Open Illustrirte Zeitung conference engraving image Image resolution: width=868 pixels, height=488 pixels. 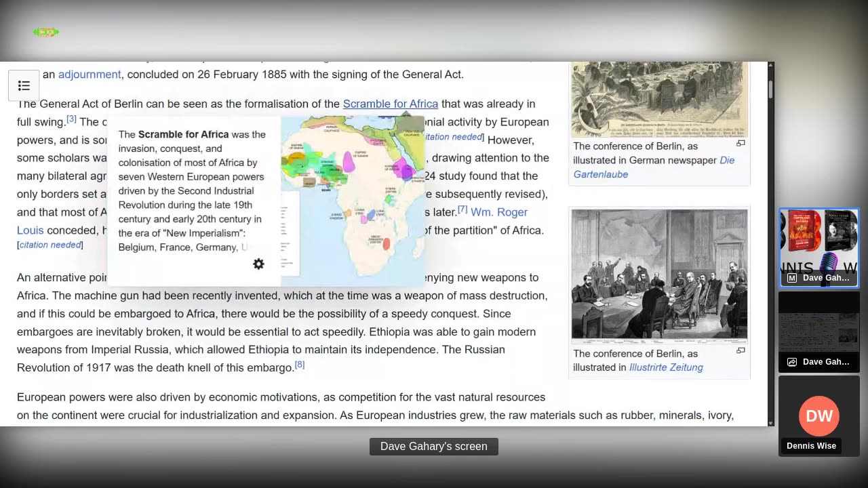[659, 277]
